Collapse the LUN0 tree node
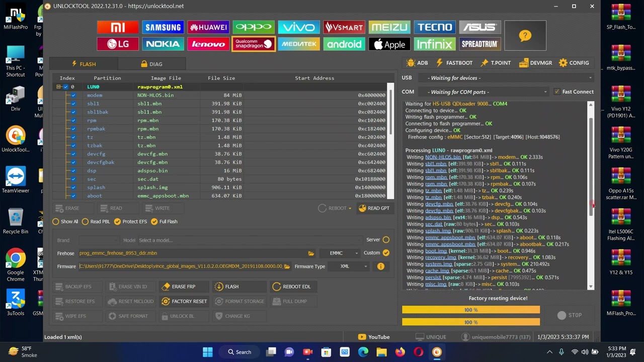 point(59,87)
